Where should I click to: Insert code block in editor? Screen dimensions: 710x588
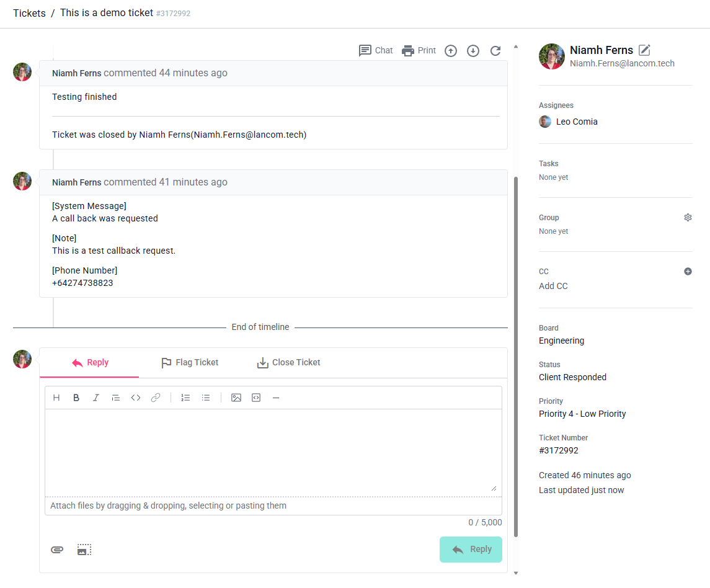(256, 398)
